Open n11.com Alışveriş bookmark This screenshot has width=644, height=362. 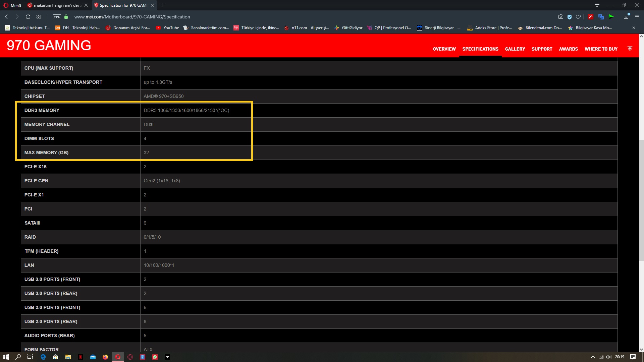pyautogui.click(x=307, y=28)
